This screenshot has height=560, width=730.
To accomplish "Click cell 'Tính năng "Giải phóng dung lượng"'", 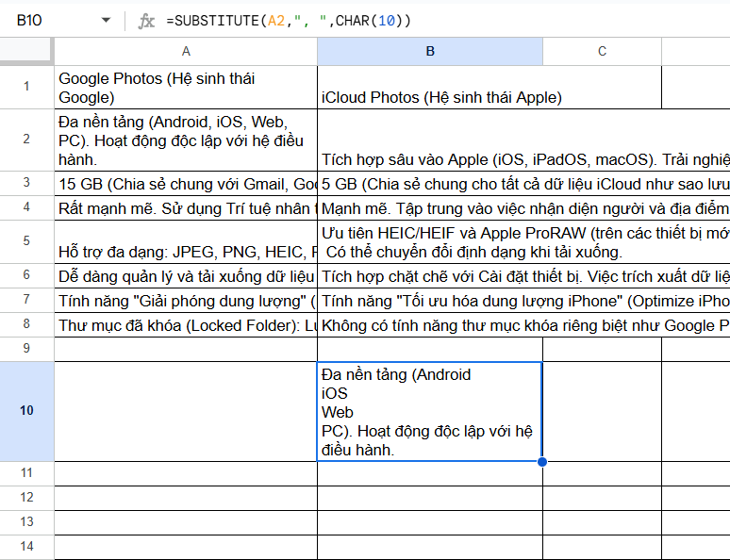I will tap(186, 300).
